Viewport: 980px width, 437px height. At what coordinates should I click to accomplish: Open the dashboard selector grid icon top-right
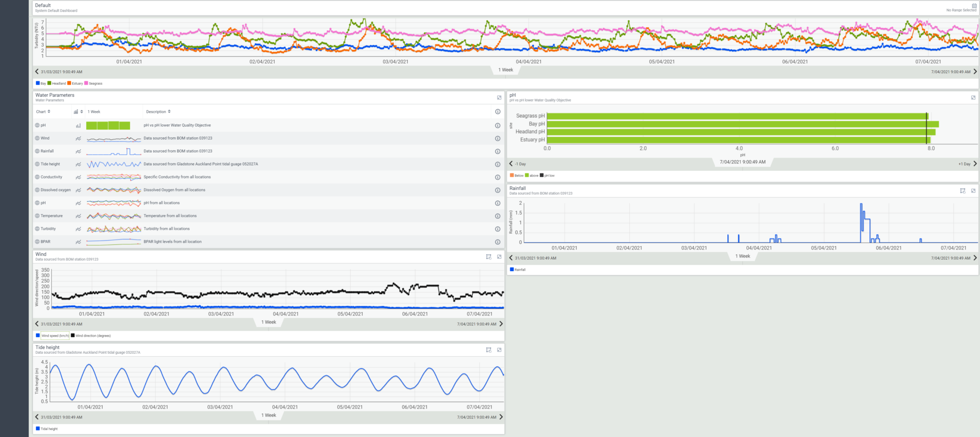tap(975, 5)
